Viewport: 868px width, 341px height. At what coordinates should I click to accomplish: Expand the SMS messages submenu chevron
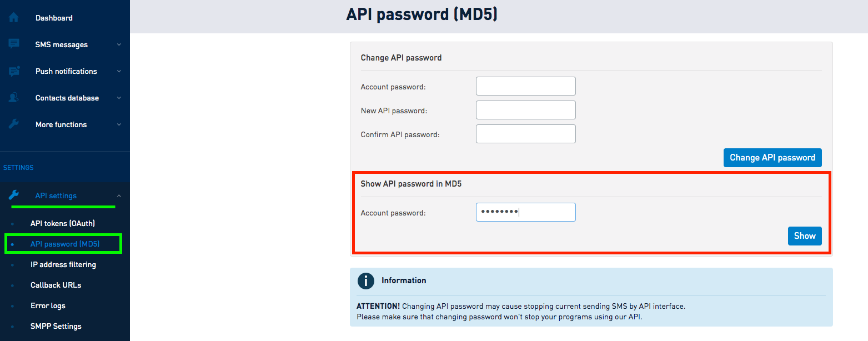pyautogui.click(x=119, y=44)
